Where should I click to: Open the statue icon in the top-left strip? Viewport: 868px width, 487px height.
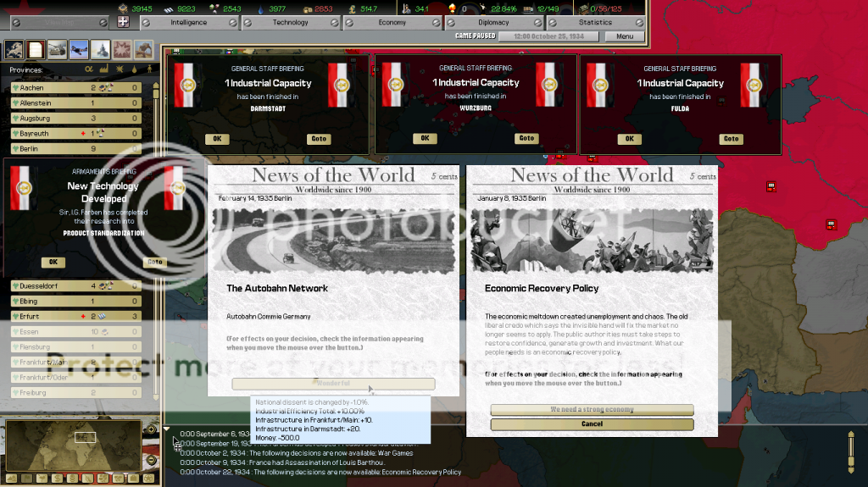tap(143, 50)
